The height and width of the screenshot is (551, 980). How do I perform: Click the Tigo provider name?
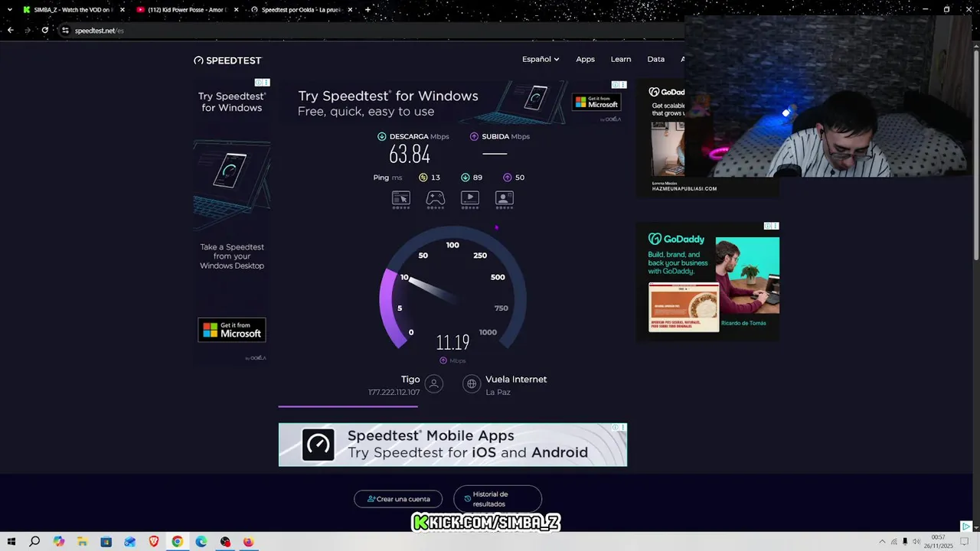(x=410, y=379)
